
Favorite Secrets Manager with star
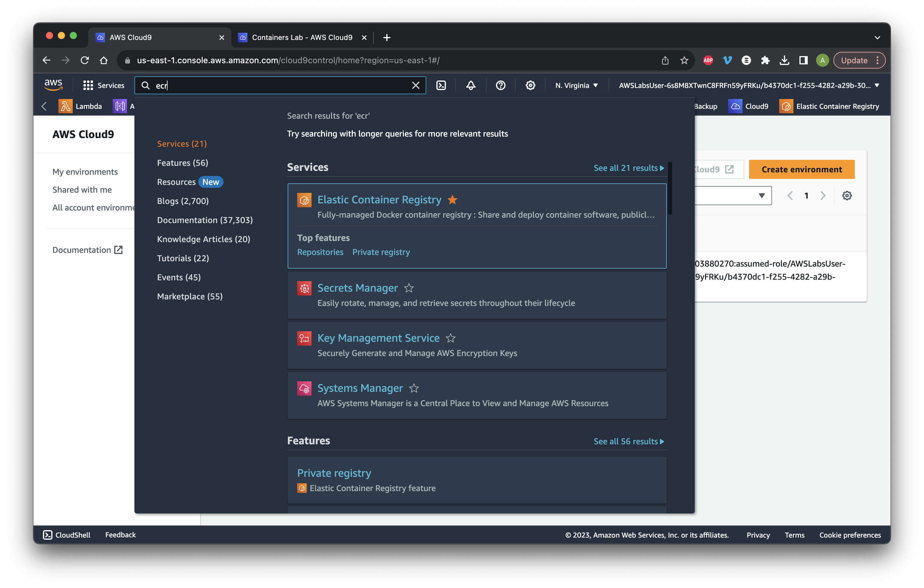pyautogui.click(x=409, y=288)
